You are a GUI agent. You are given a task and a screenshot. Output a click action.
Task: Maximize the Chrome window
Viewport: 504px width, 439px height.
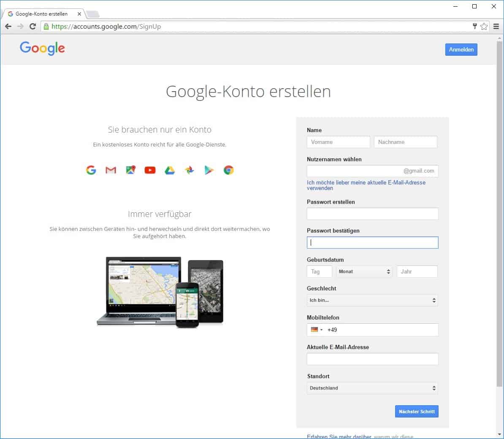(474, 6)
